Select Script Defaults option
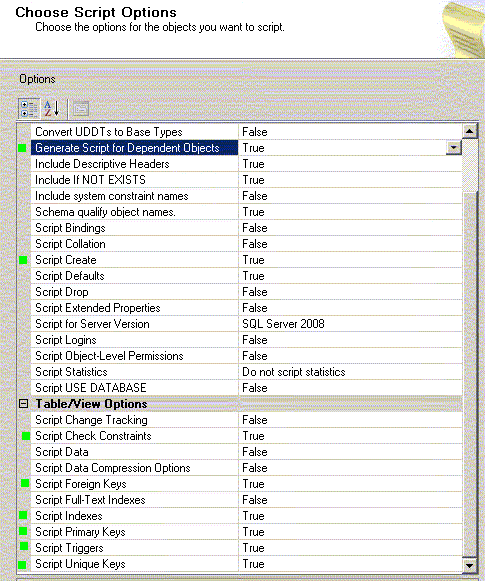Screen dimensions: 485x581 pos(70,276)
